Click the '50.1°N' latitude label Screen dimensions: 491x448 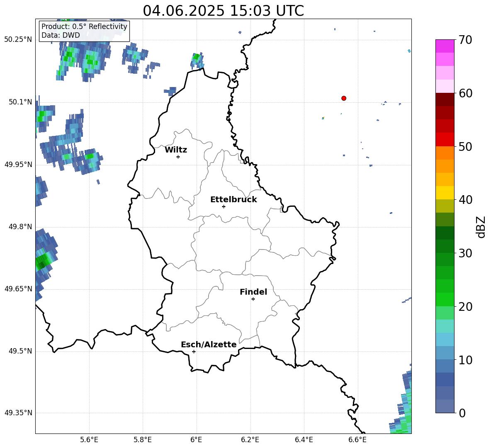[20, 102]
